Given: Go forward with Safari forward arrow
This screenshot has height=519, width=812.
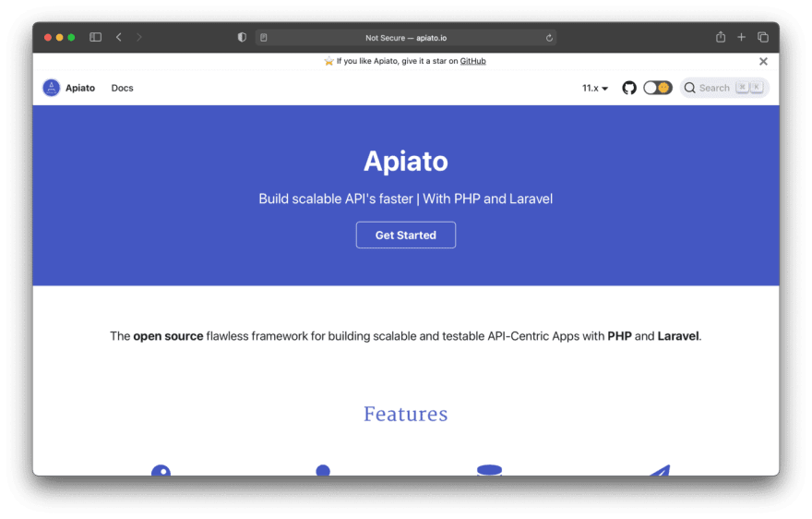Looking at the screenshot, I should (x=138, y=37).
